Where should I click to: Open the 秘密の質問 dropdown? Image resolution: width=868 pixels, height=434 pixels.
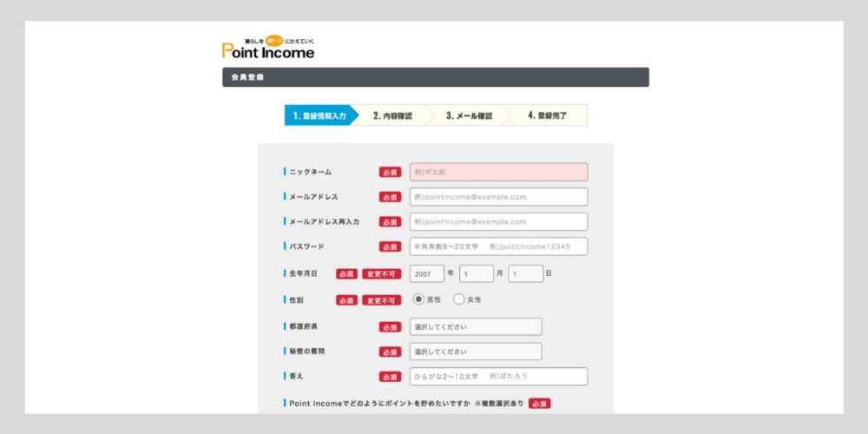tap(476, 352)
